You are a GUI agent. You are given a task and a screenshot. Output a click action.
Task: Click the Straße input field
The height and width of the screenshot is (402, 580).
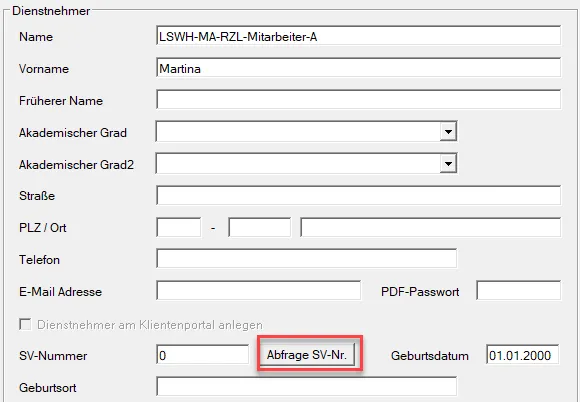click(358, 196)
